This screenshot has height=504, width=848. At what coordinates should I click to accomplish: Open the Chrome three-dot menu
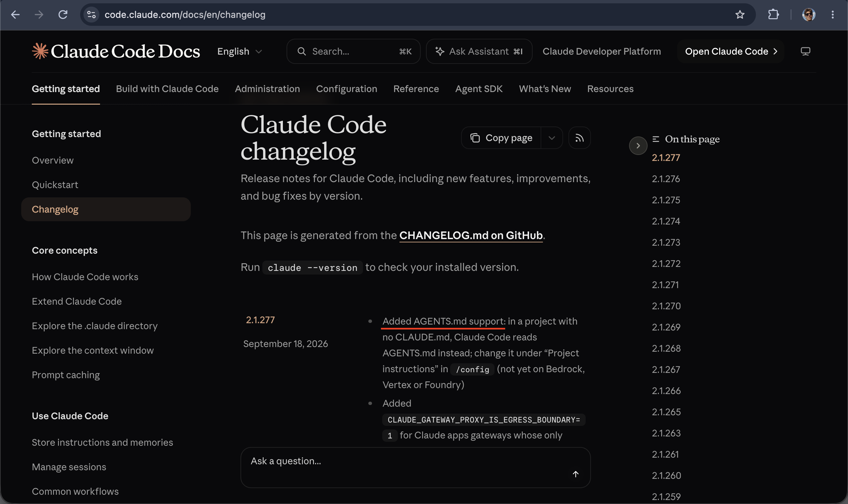pyautogui.click(x=832, y=15)
